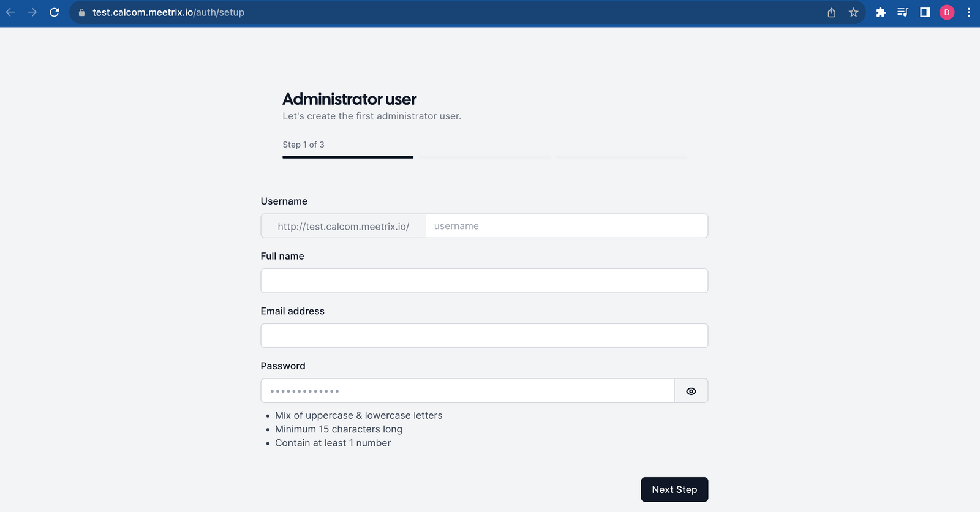Click the browser forward arrow
Viewport: 980px width, 512px height.
pyautogui.click(x=32, y=12)
